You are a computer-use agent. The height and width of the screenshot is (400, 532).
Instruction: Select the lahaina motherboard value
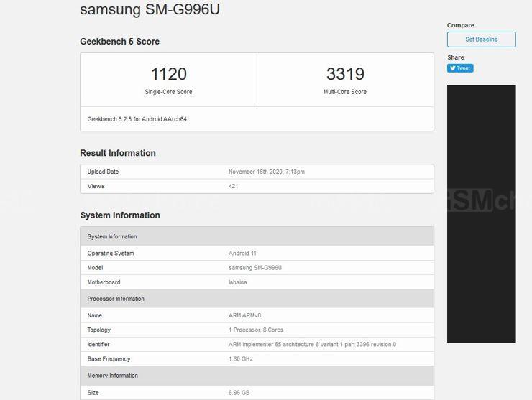(x=238, y=282)
